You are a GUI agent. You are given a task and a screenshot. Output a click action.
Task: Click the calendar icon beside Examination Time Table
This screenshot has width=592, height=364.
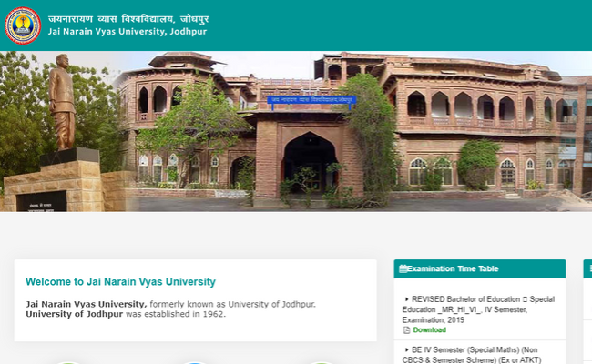tap(403, 268)
